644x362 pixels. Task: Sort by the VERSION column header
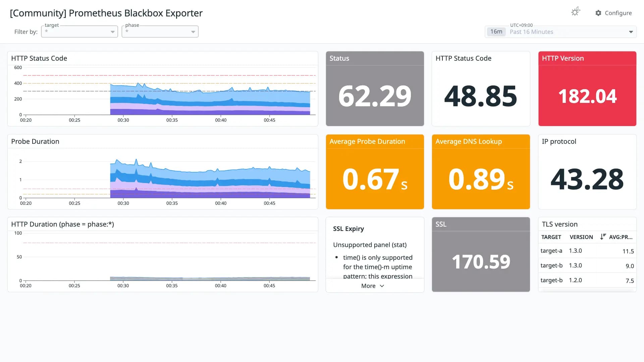coord(581,237)
